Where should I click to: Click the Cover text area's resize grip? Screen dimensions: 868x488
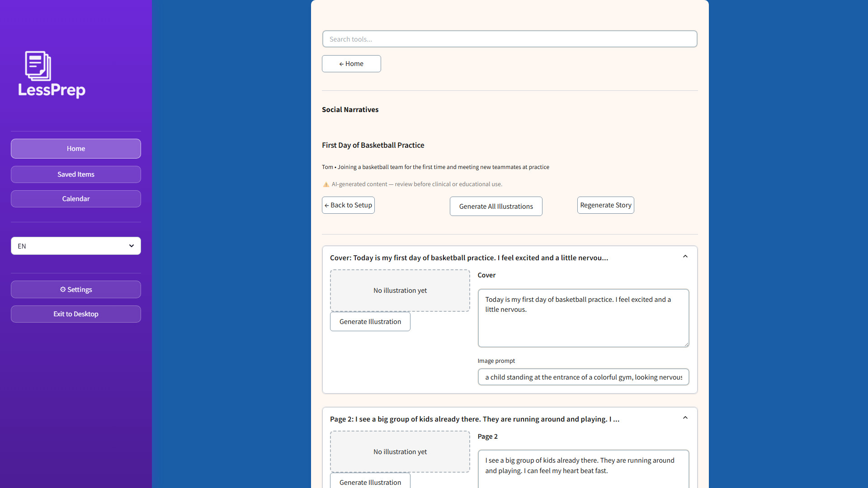pyautogui.click(x=686, y=344)
